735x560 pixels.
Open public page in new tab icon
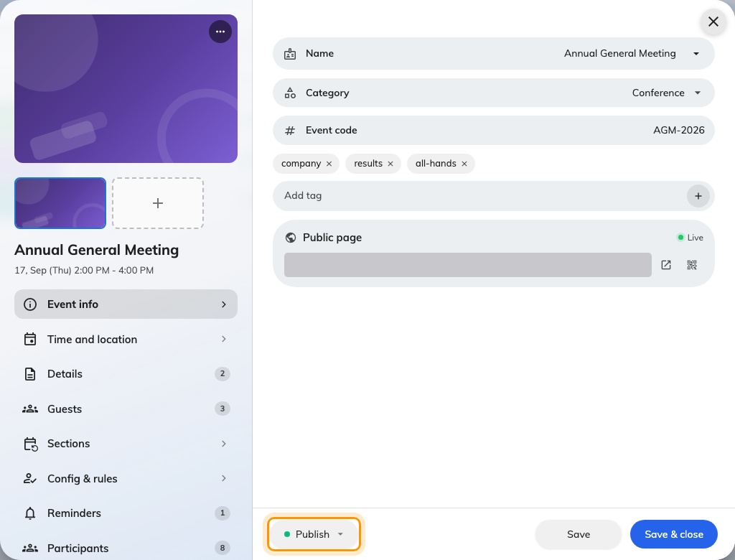coord(665,265)
